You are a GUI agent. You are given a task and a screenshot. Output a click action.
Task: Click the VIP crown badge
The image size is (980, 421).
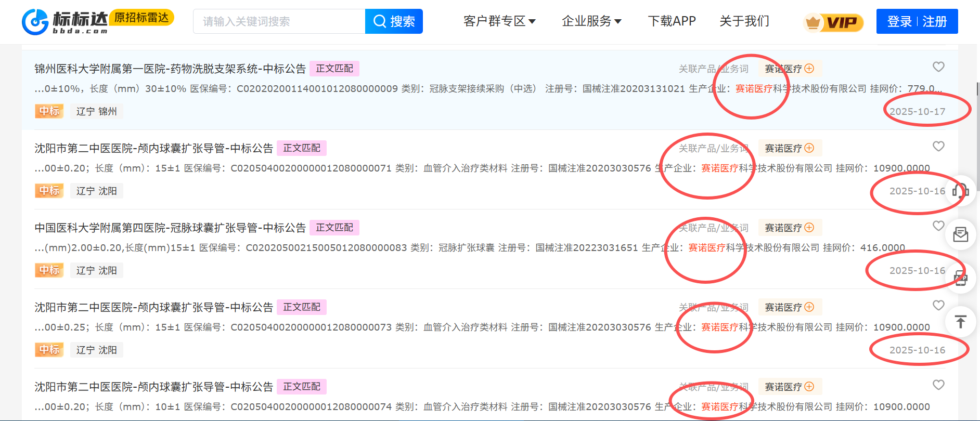833,22
